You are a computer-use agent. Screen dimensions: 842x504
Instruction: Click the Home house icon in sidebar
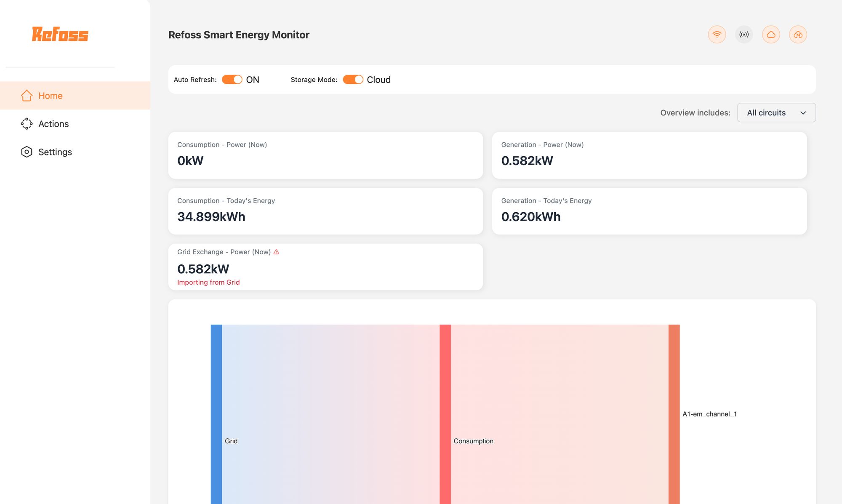[x=27, y=96]
